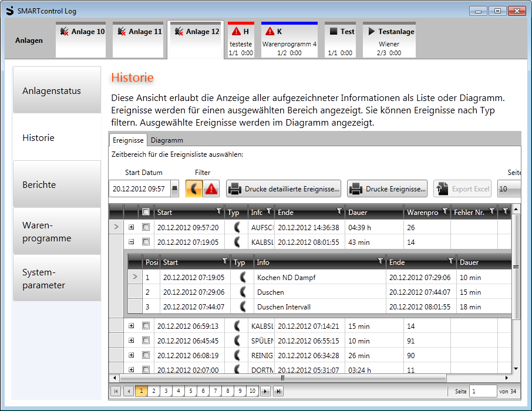The width and height of the screenshot is (532, 411).
Task: Tick the header select-all checkbox
Action: click(x=146, y=212)
